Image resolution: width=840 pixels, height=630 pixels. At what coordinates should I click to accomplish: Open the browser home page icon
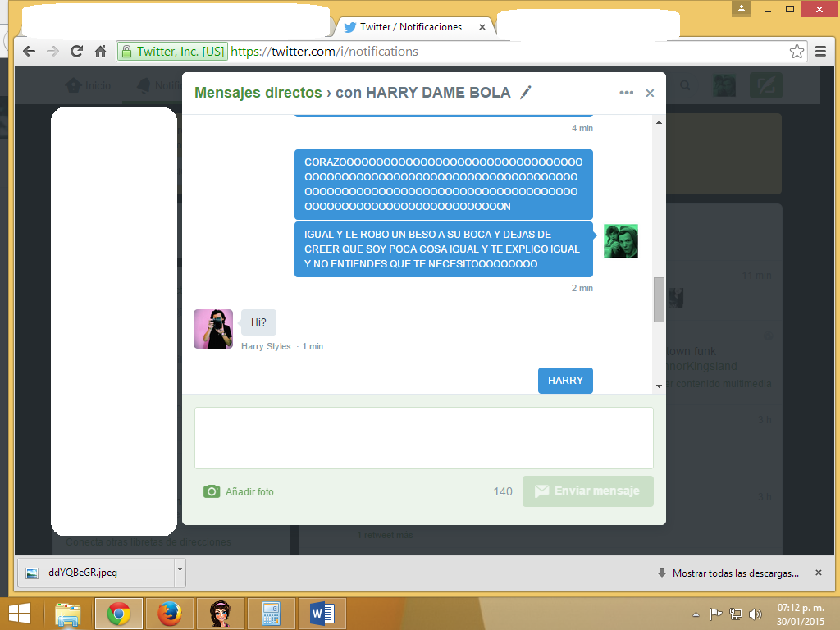pos(100,52)
